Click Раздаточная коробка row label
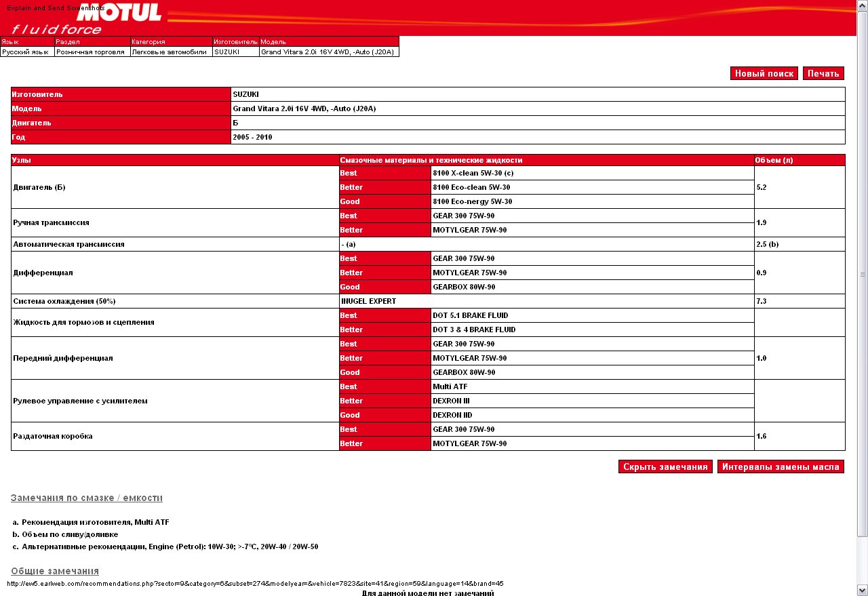 pyautogui.click(x=53, y=436)
